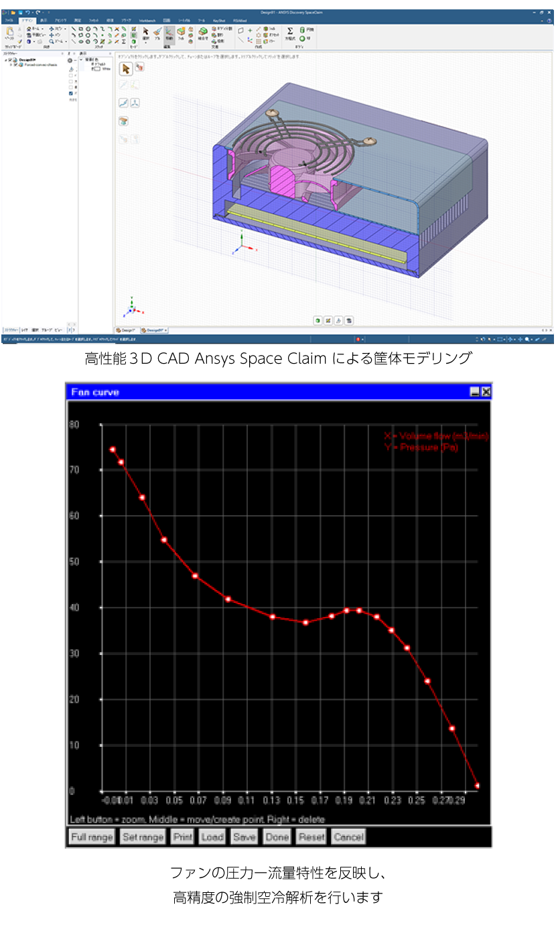
Task: Toggle the Design01 root checkbox in tree
Action: coord(11,60)
